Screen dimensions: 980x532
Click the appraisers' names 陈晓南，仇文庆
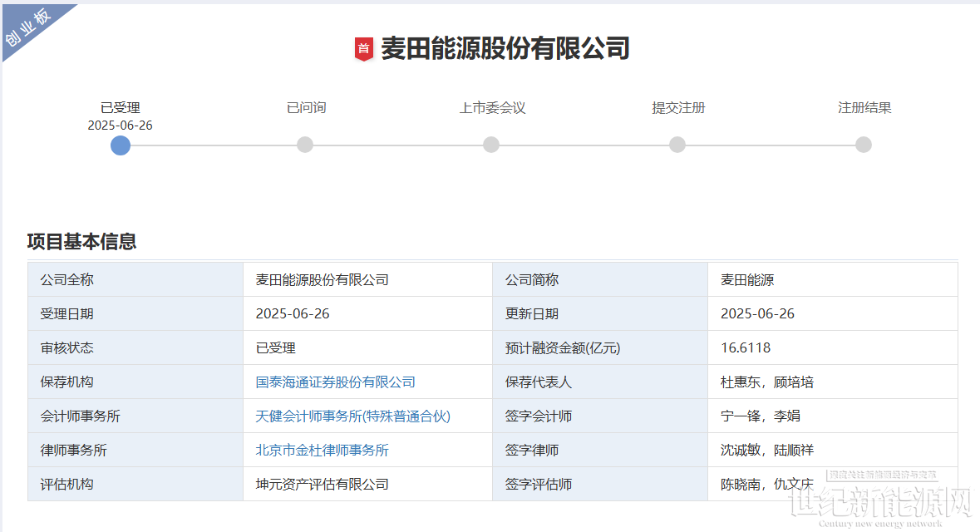tap(767, 485)
